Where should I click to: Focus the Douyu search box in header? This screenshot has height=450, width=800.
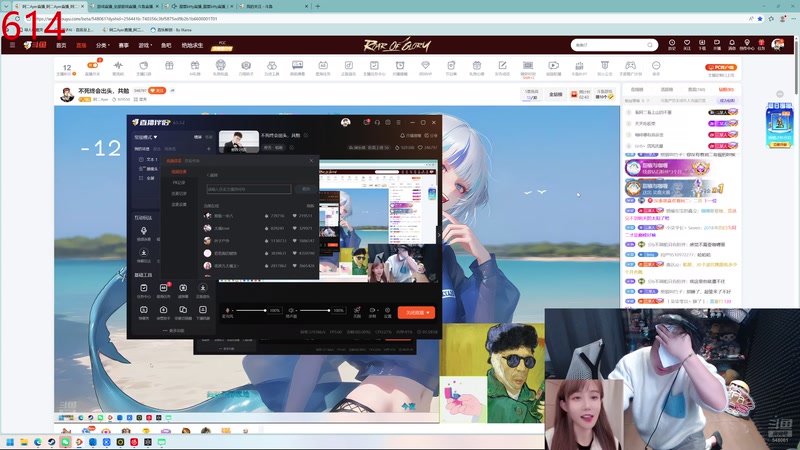pyautogui.click(x=614, y=45)
